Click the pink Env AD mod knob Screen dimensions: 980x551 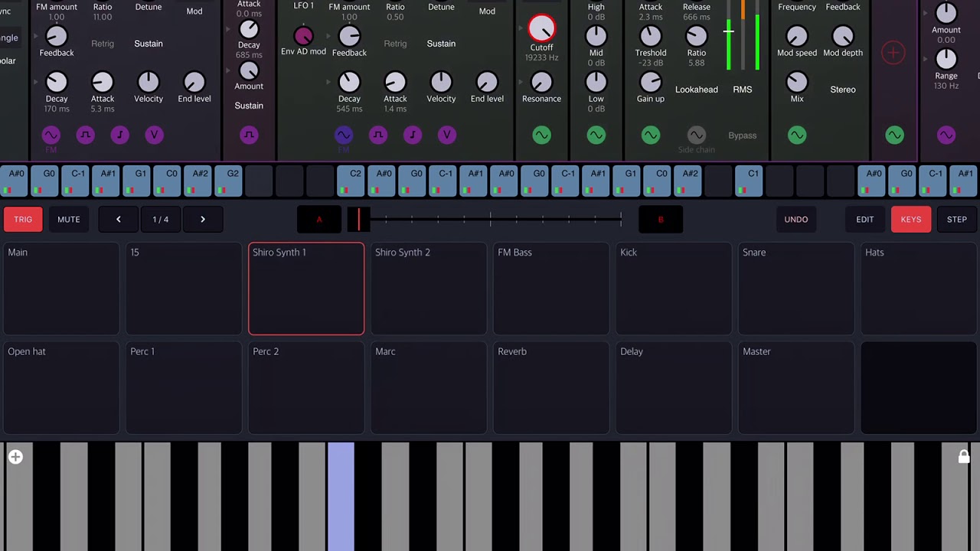[x=303, y=35]
